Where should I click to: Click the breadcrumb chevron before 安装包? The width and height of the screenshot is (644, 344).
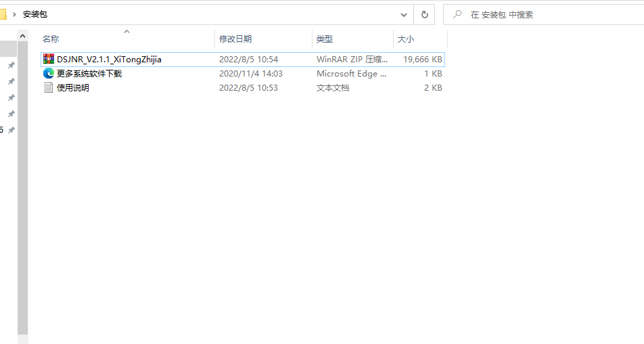click(14, 14)
